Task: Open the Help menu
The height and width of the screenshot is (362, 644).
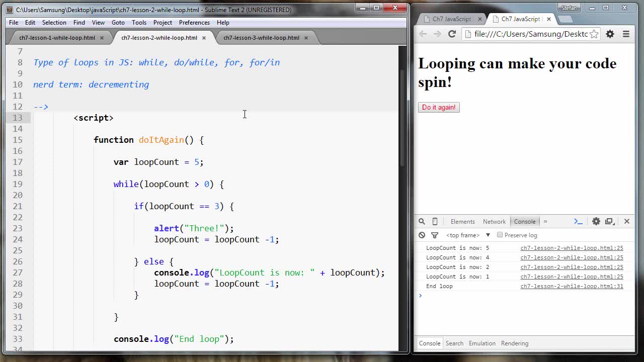Action: click(x=223, y=22)
